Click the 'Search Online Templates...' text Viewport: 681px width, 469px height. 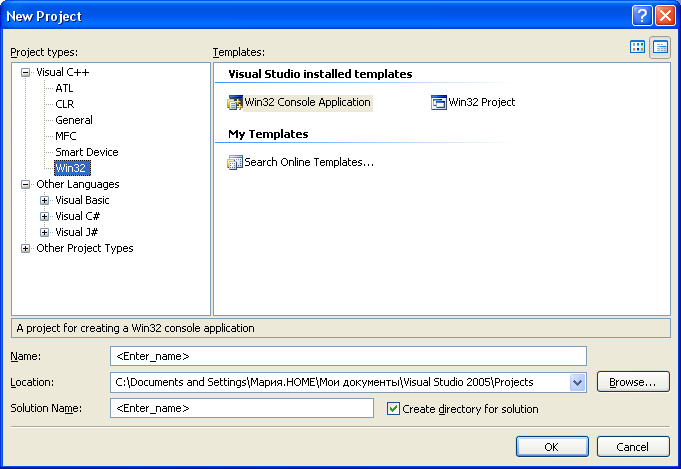coord(309,162)
